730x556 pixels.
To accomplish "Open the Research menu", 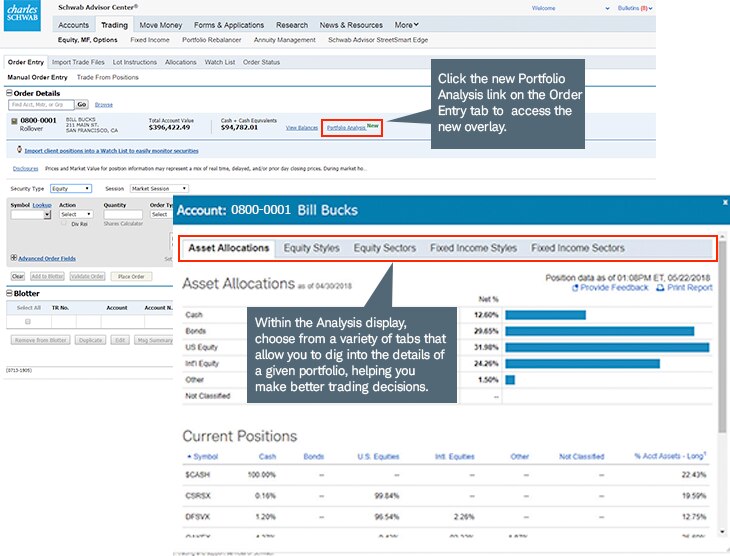I will (x=292, y=25).
